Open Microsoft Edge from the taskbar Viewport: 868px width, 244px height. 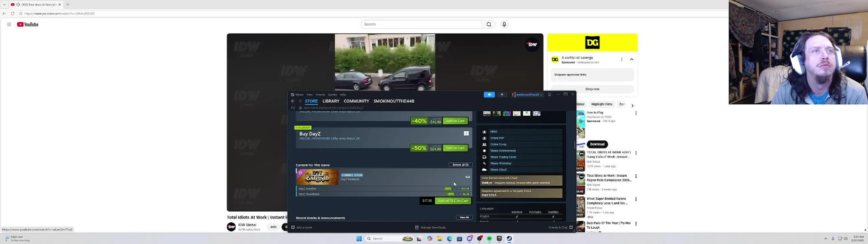pos(450,239)
